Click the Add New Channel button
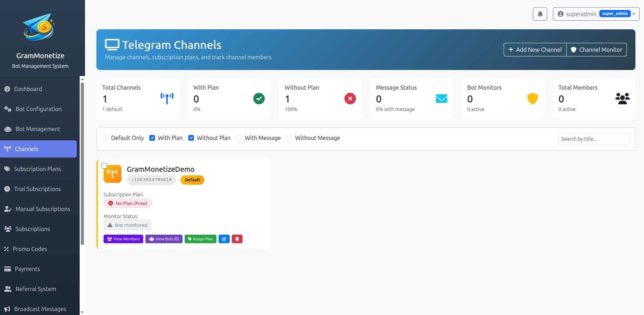This screenshot has width=644, height=315. coord(535,50)
